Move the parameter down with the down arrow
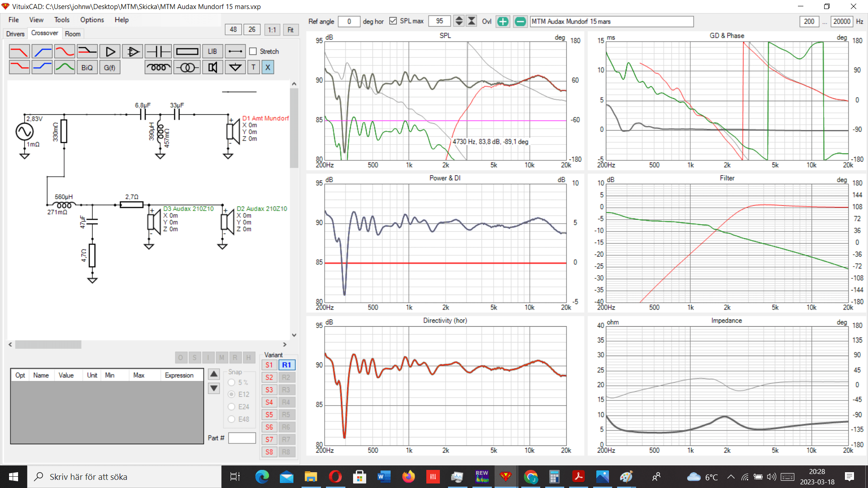The width and height of the screenshot is (868, 488). pos(214,388)
